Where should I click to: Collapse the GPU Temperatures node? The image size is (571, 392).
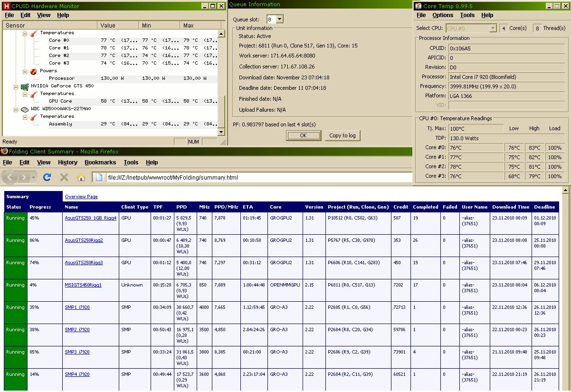pos(26,94)
